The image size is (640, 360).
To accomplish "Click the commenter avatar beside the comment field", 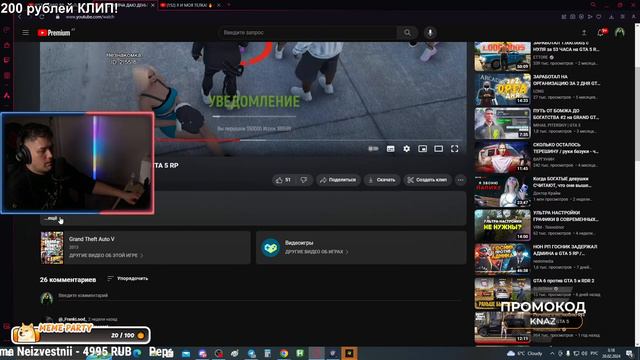I will tap(47, 298).
